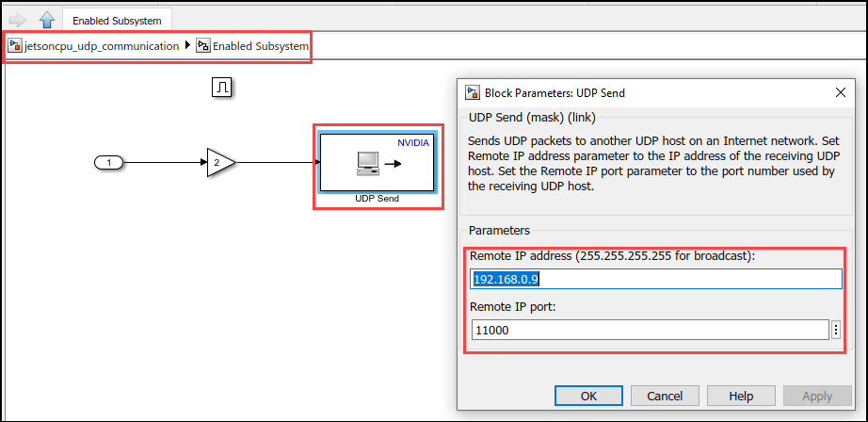Image resolution: width=868 pixels, height=422 pixels.
Task: Click the Remote IP port field
Action: (650, 330)
